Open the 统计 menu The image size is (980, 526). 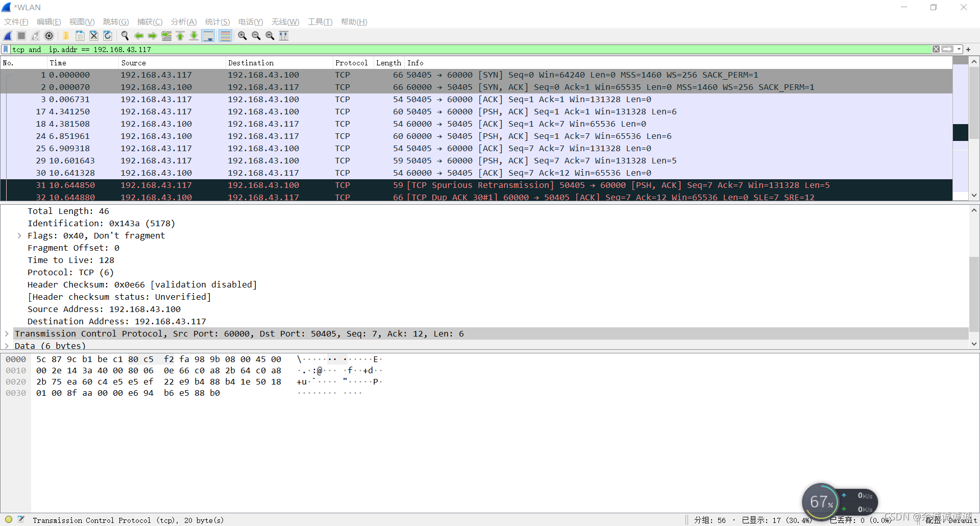pyautogui.click(x=217, y=22)
